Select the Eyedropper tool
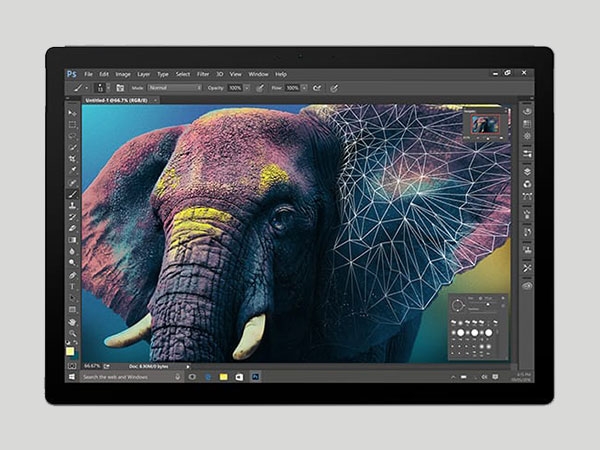600x450 pixels. 72,170
